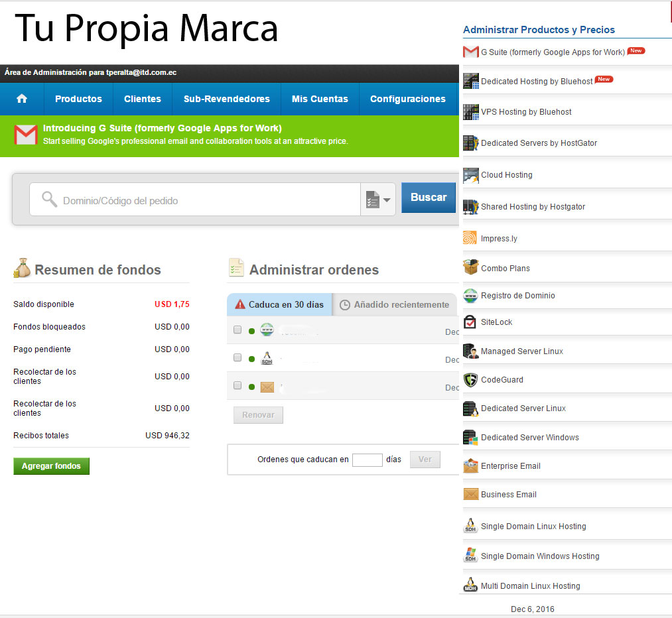Click the Dedicated Server Linux icon
The height and width of the screenshot is (618, 672).
tap(470, 408)
